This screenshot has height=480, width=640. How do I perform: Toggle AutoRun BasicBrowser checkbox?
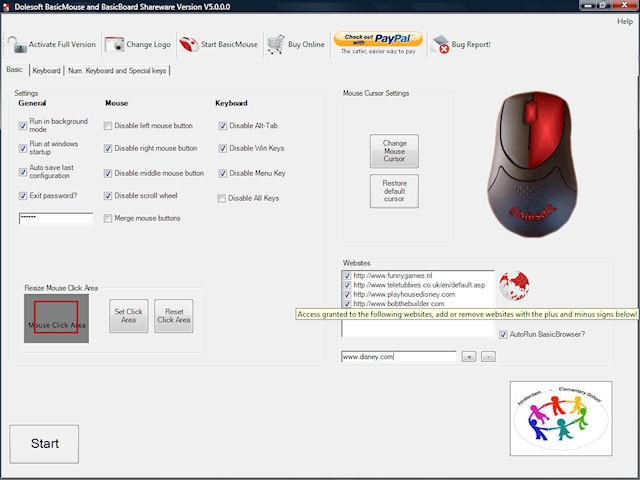point(503,333)
